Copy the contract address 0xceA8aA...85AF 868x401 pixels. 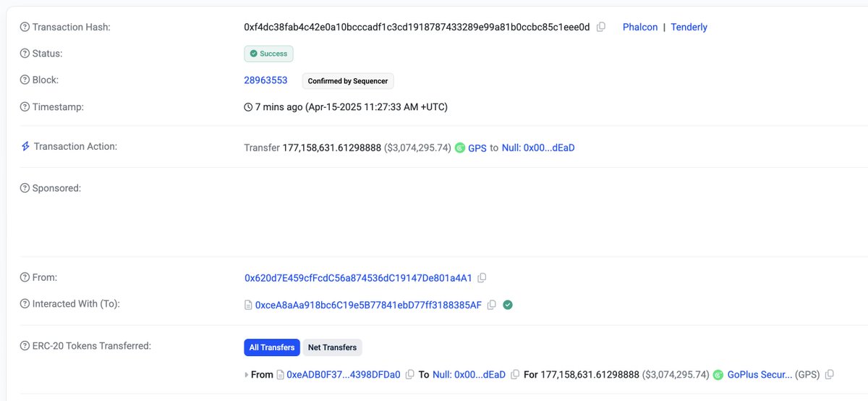492,305
